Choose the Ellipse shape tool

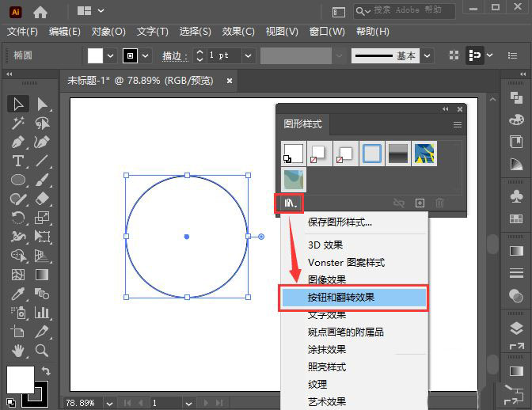(18, 180)
